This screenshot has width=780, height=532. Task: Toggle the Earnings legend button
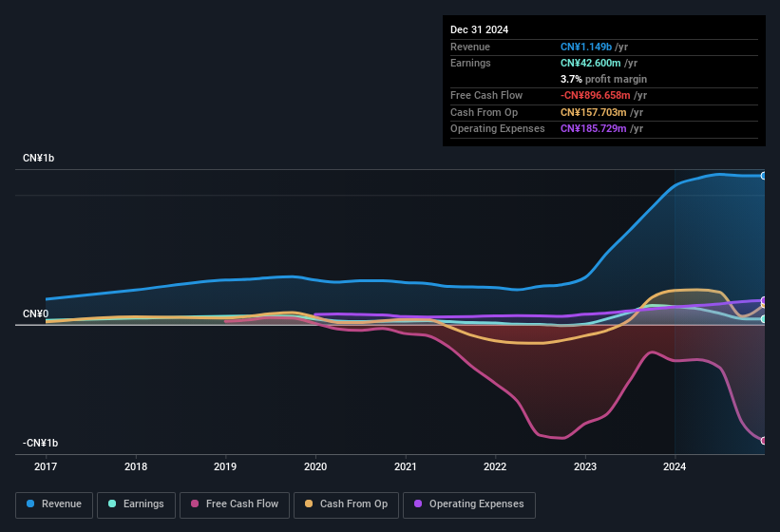click(136, 504)
